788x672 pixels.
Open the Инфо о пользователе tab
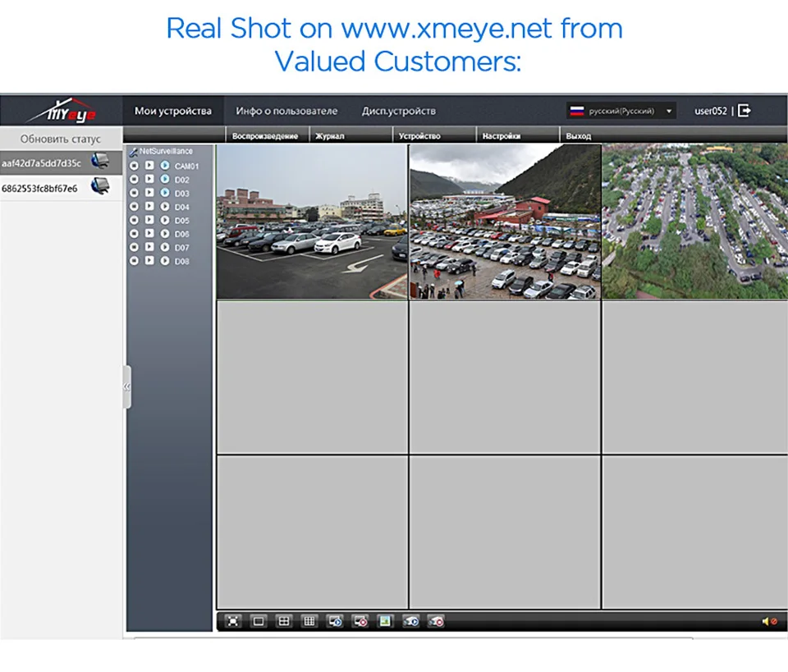pyautogui.click(x=286, y=111)
